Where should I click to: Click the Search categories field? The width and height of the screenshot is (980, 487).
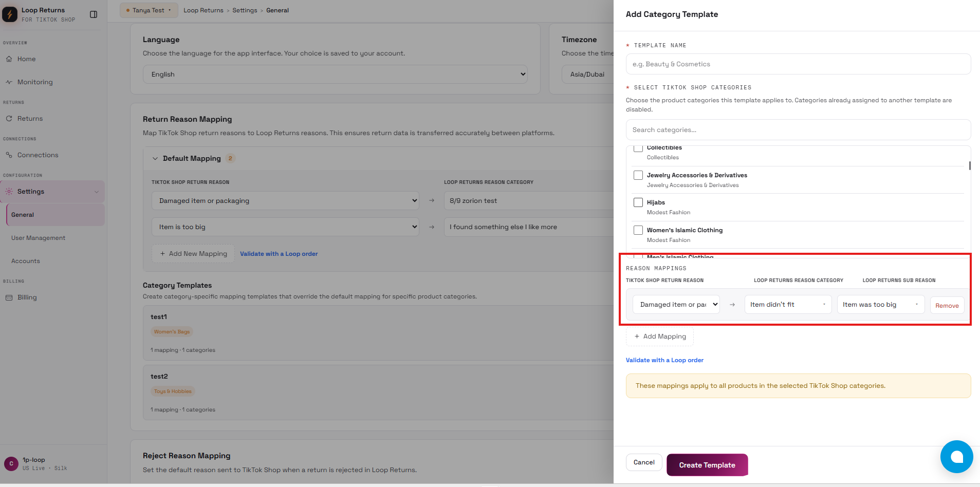[x=798, y=130]
